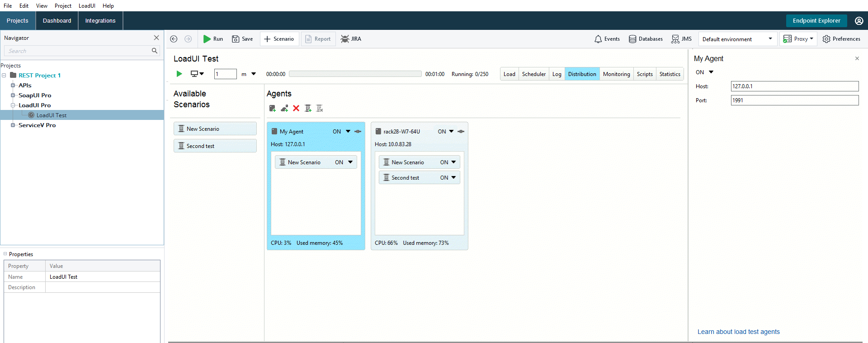Expand the APIs tree node
The image size is (868, 343).
pos(13,85)
